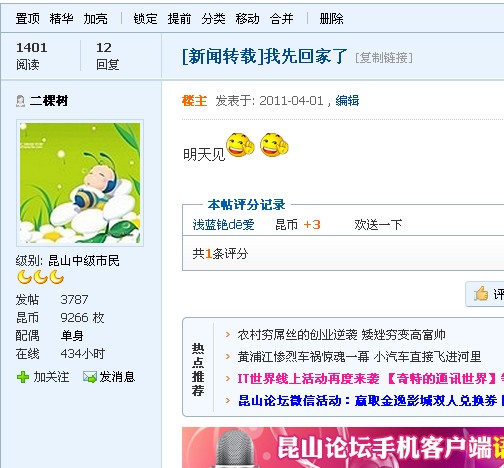Lock thread using 锁定 option
Screen dimensions: 504x468
[145, 19]
